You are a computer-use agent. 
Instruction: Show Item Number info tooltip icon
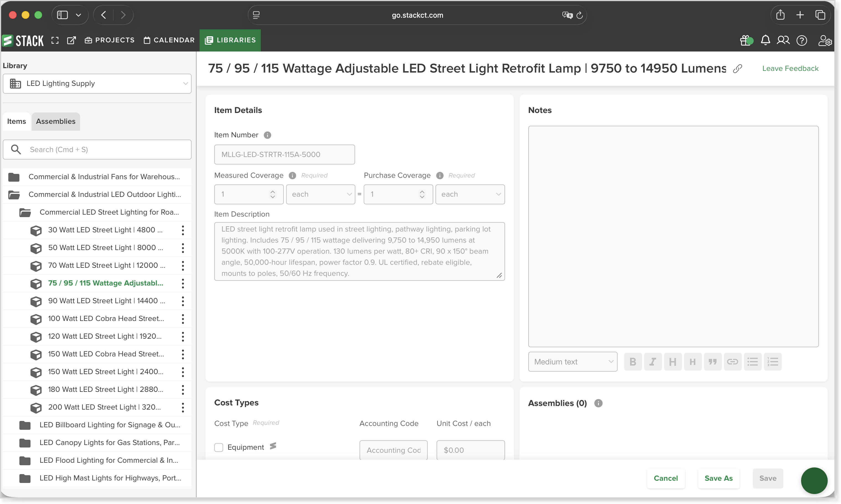(267, 135)
